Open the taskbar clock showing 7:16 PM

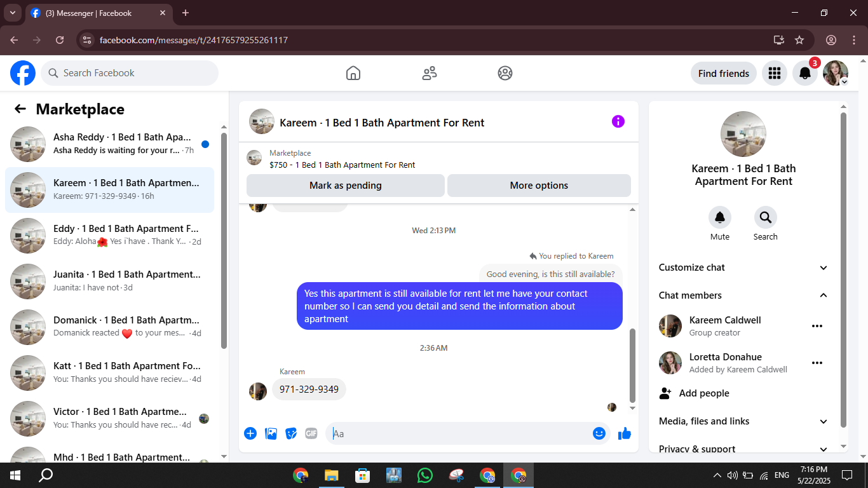point(814,475)
